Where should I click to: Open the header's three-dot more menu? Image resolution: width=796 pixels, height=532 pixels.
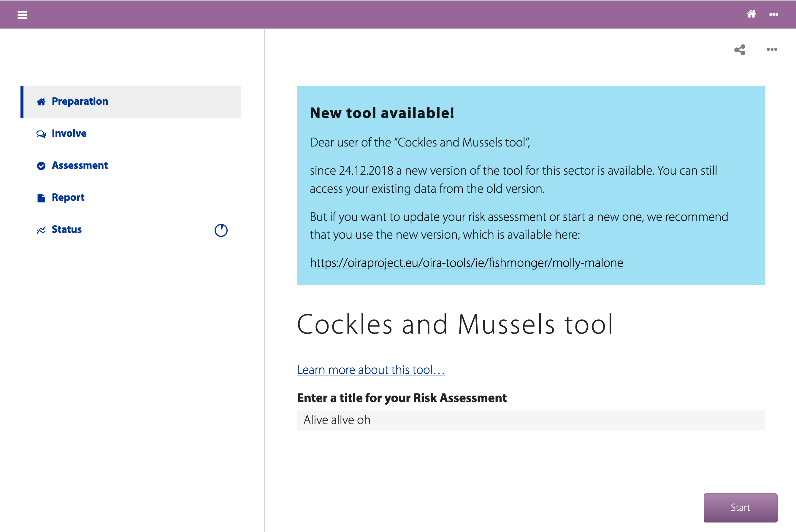point(773,15)
